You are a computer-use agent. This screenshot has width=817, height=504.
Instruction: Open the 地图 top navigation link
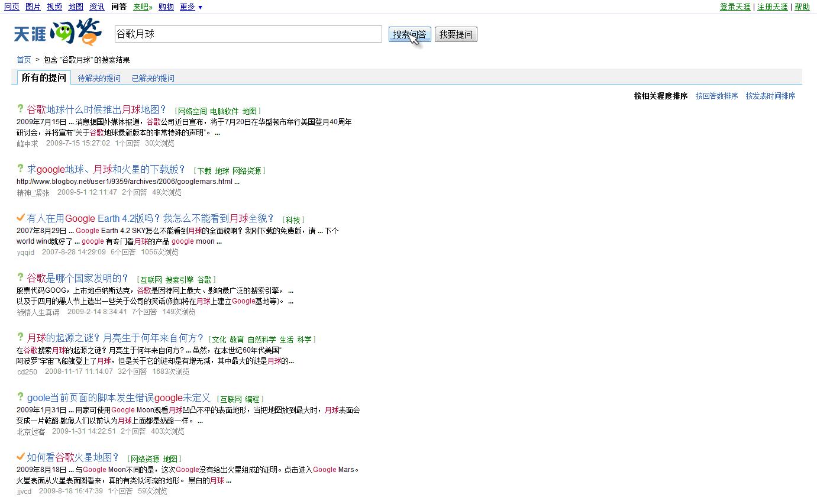(x=76, y=7)
